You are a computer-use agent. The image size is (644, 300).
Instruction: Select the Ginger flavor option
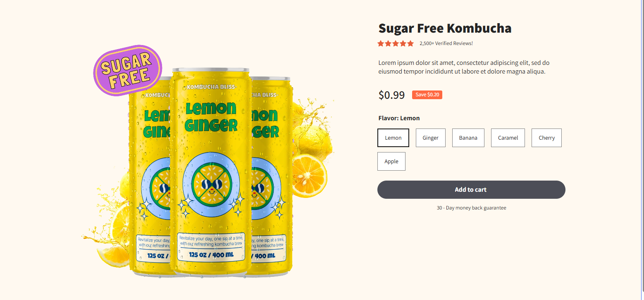[x=430, y=138]
